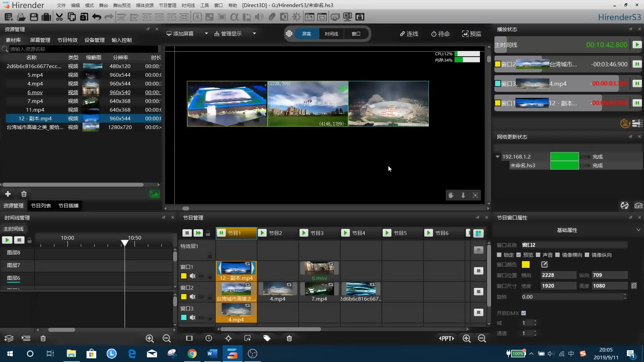
Task: Click the save icon in top toolbar
Action: 34,17
